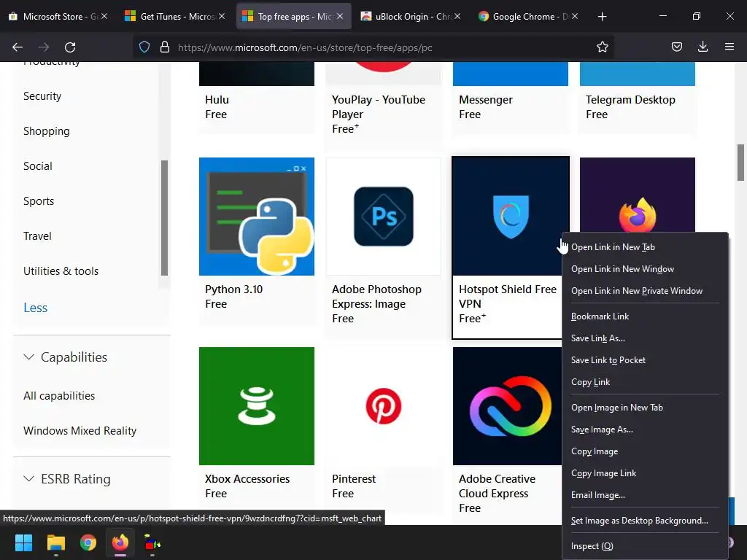Bookmark this page with the star icon
The height and width of the screenshot is (560, 747).
[602, 47]
